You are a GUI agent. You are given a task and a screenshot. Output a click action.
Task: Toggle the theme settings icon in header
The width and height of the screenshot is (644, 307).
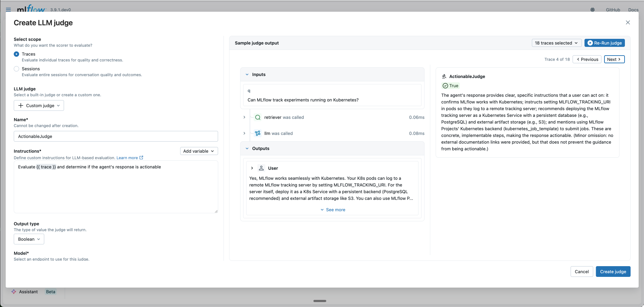[592, 10]
